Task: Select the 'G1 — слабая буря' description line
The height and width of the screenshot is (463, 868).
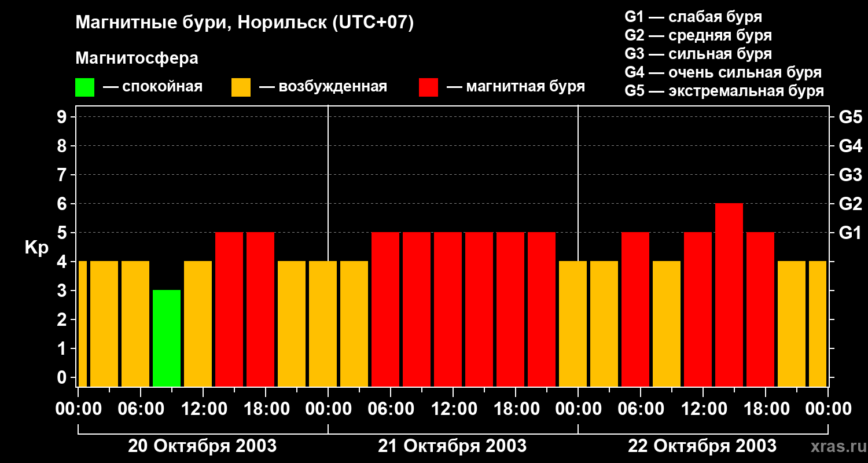Action: tap(693, 17)
